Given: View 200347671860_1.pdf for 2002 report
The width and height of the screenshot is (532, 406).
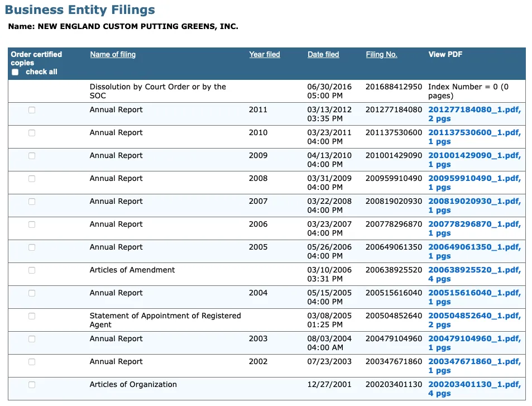Looking at the screenshot, I should [x=474, y=361].
